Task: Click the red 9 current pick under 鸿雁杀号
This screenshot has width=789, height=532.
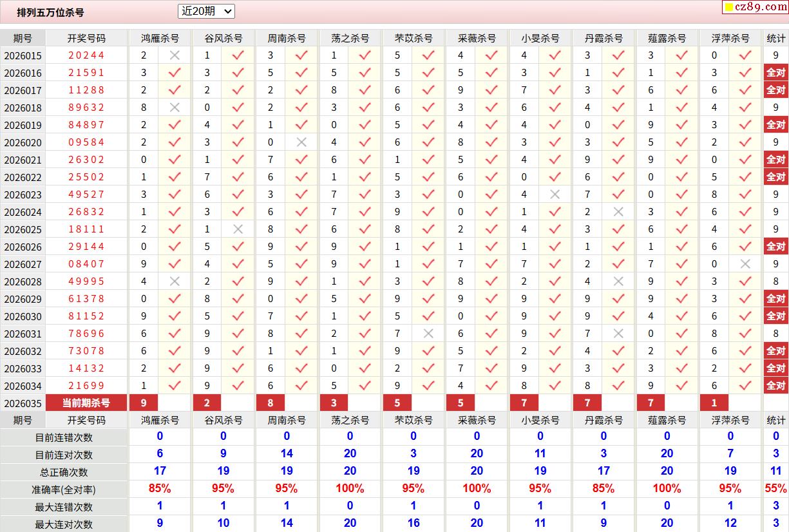Action: coord(144,403)
